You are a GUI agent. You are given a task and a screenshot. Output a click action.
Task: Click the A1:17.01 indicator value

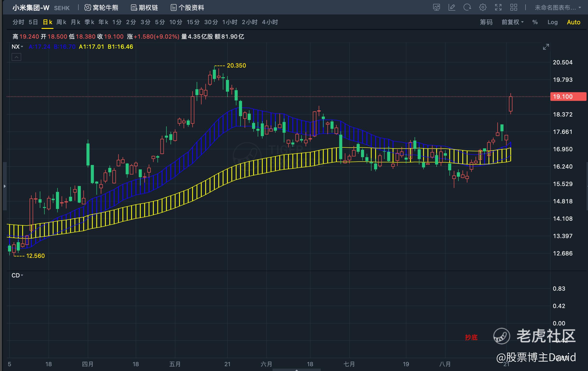91,47
